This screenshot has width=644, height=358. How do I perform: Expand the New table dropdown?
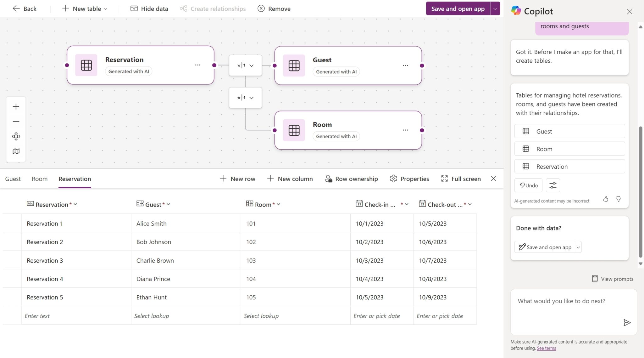(105, 9)
